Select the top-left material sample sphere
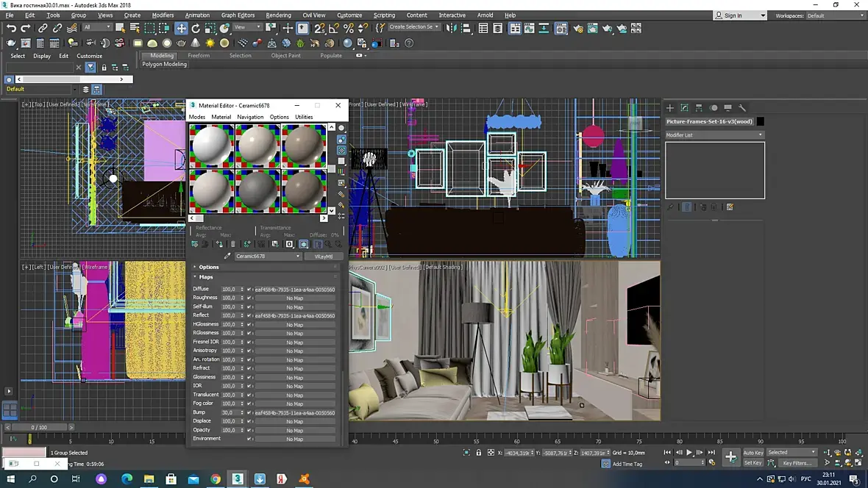The height and width of the screenshot is (488, 868). tap(212, 146)
